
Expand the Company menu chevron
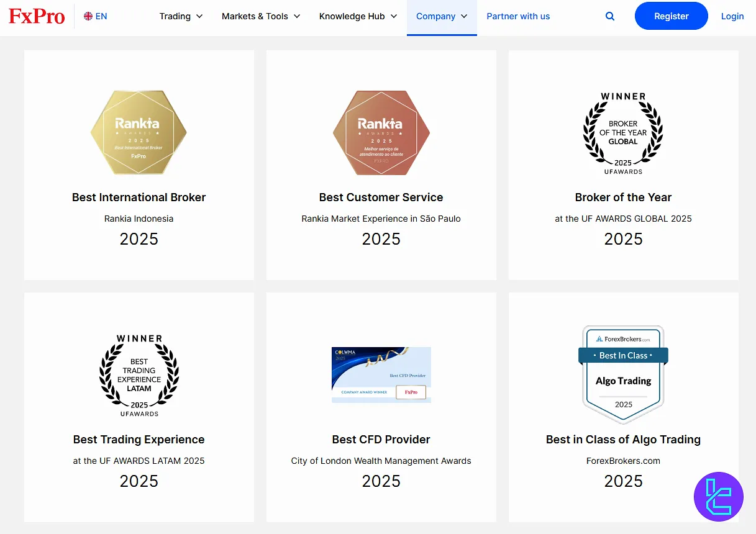(x=464, y=17)
